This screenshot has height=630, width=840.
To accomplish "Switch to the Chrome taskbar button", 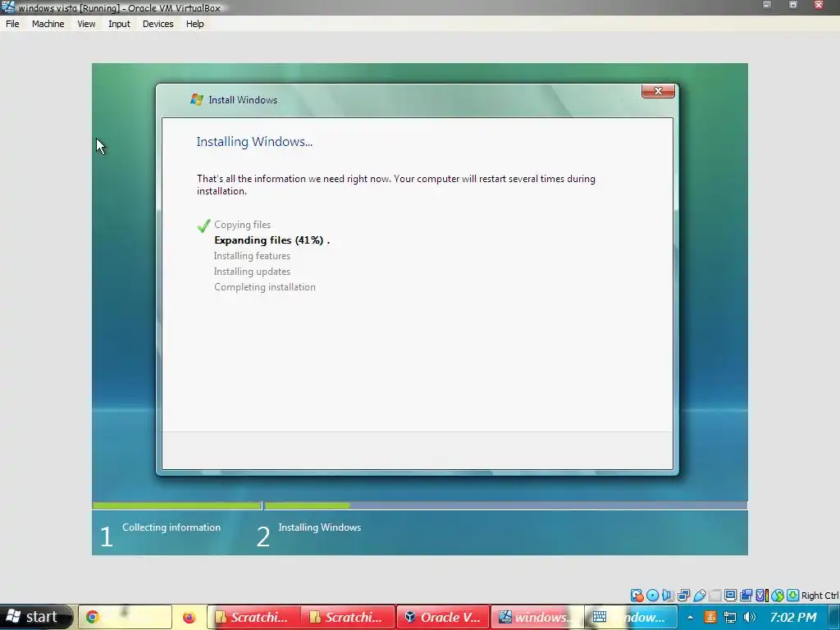I will pos(125,617).
